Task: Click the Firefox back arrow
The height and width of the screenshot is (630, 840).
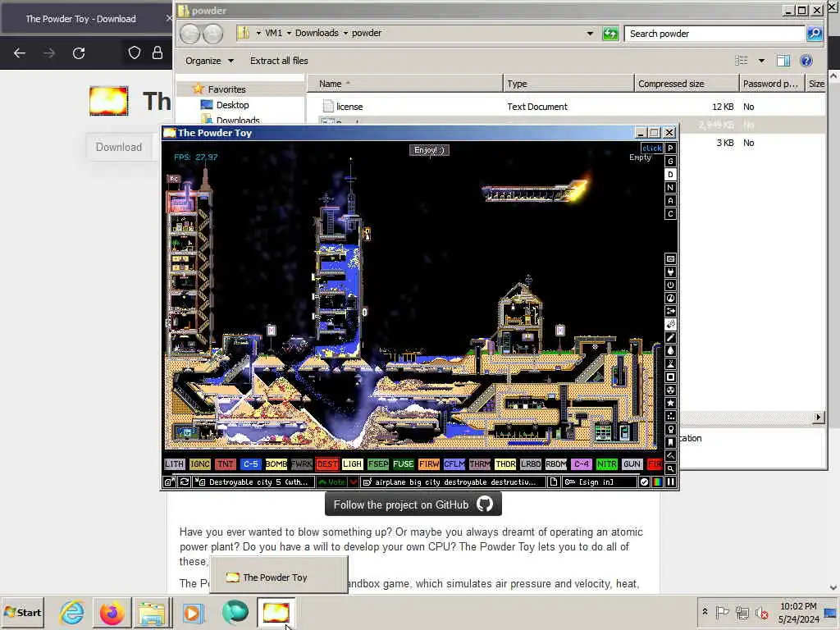Action: 20,53
